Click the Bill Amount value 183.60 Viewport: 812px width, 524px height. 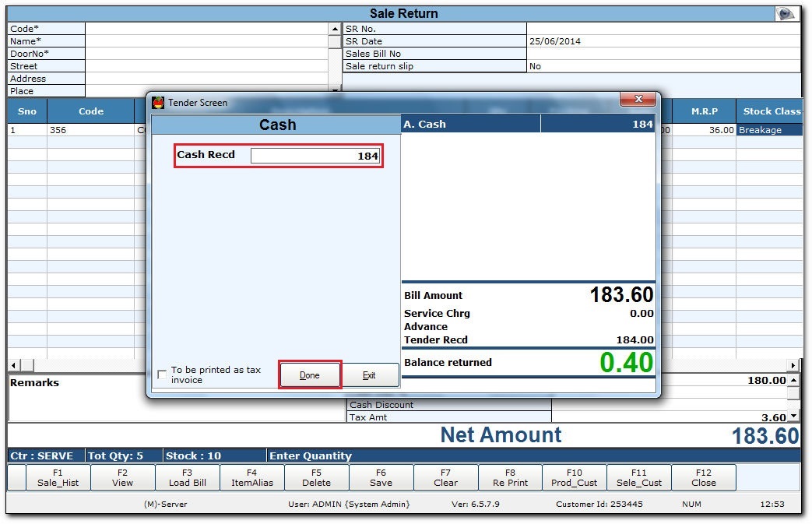click(621, 294)
